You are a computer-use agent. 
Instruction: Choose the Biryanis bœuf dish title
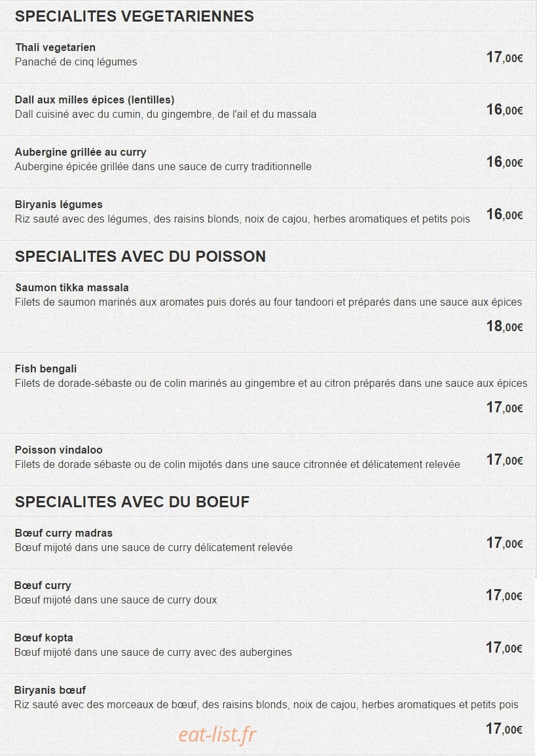click(x=50, y=690)
